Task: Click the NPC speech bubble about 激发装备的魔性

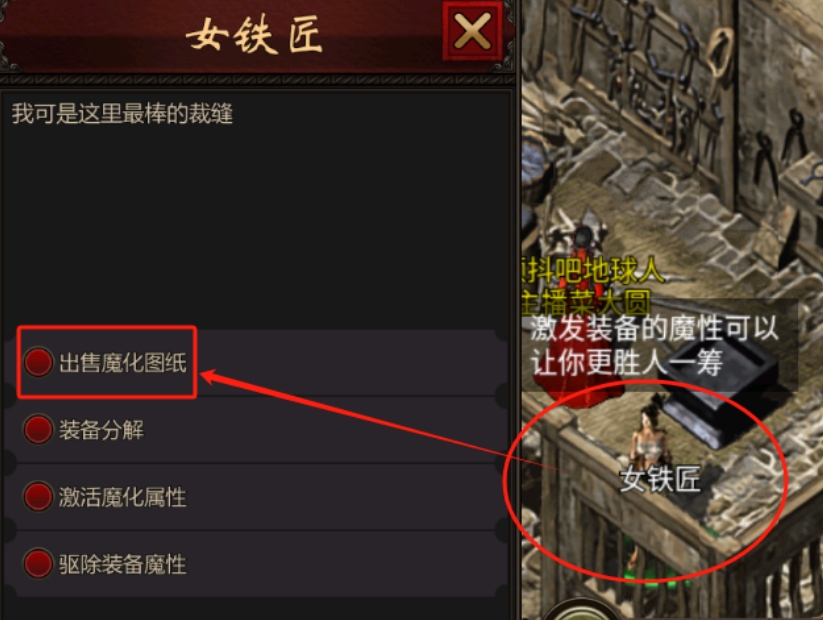Action: pos(659,345)
